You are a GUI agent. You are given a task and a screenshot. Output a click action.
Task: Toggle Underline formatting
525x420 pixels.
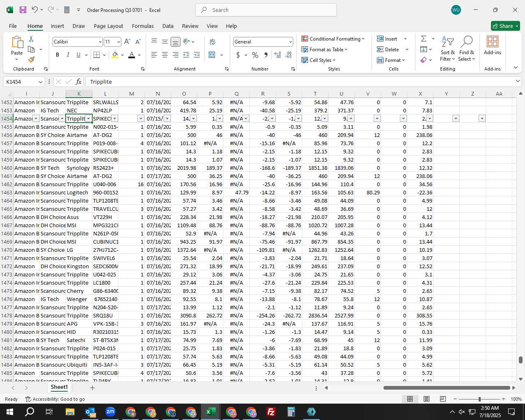pos(78,55)
